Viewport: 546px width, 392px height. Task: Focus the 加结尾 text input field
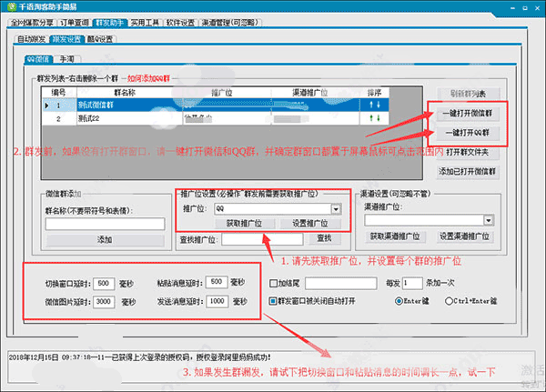click(341, 284)
